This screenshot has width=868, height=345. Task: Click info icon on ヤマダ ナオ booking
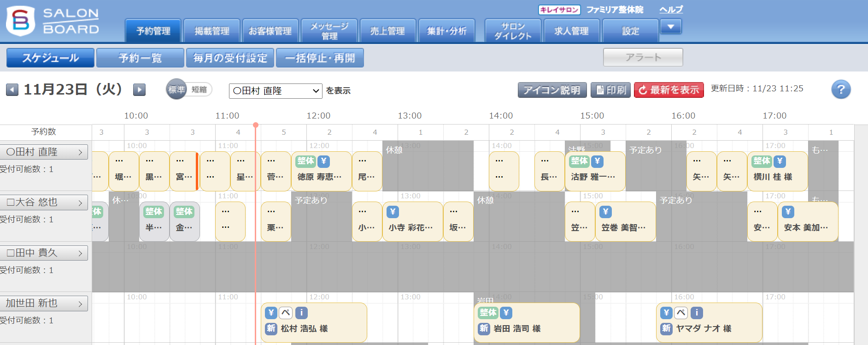pyautogui.click(x=697, y=313)
